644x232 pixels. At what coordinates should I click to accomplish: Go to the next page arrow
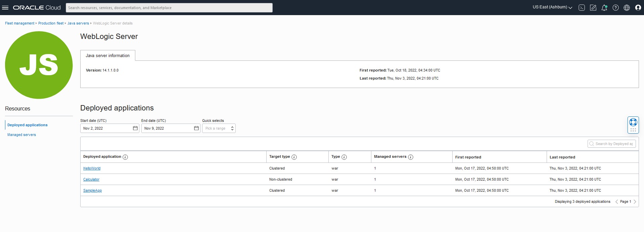(x=635, y=202)
